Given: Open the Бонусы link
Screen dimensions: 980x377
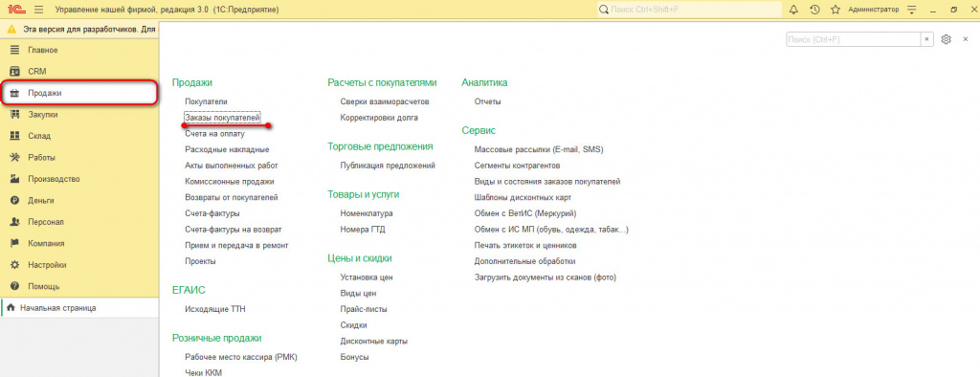Looking at the screenshot, I should [354, 358].
